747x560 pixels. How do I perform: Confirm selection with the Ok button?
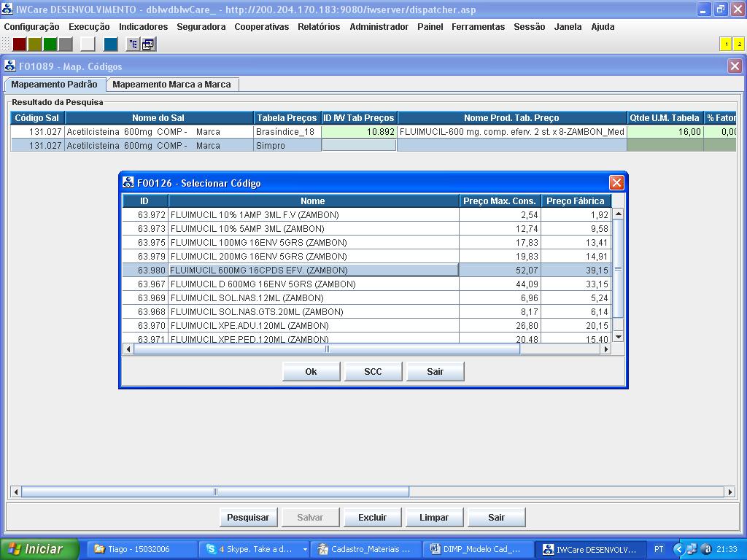(x=311, y=371)
